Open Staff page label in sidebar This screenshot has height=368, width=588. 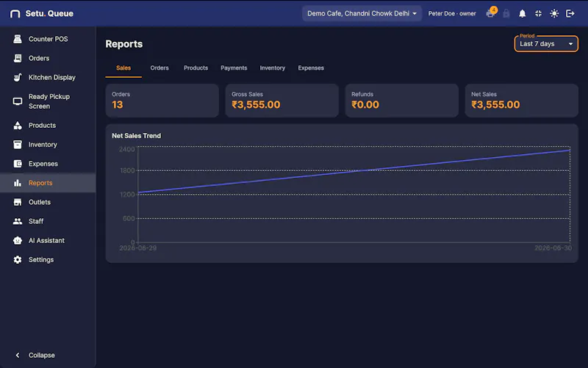click(36, 221)
